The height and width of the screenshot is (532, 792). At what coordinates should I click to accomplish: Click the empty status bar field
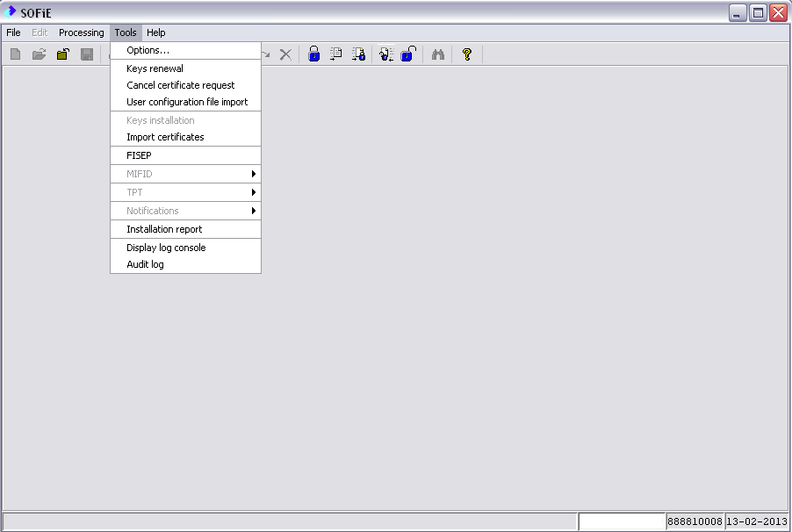coord(622,521)
